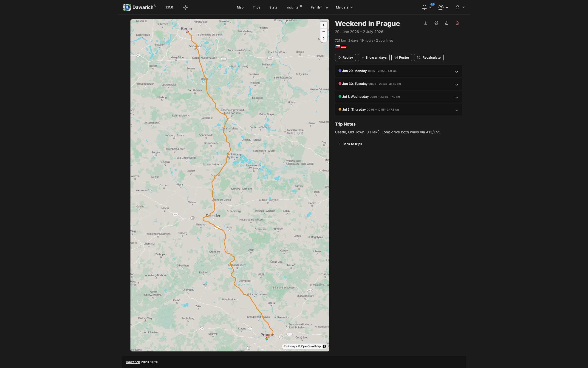
Task: Open the Family menu item
Action: click(316, 7)
